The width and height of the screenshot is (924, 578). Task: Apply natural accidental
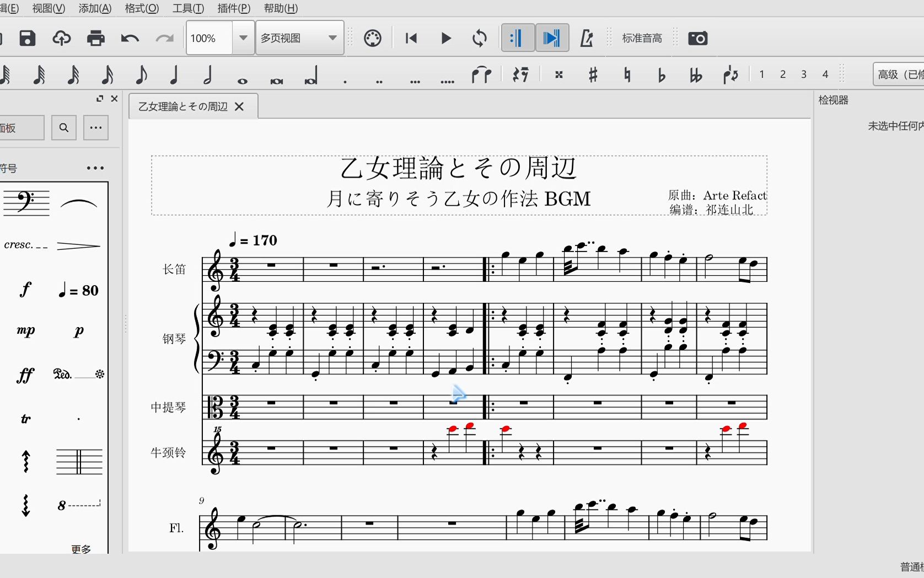[x=627, y=74]
